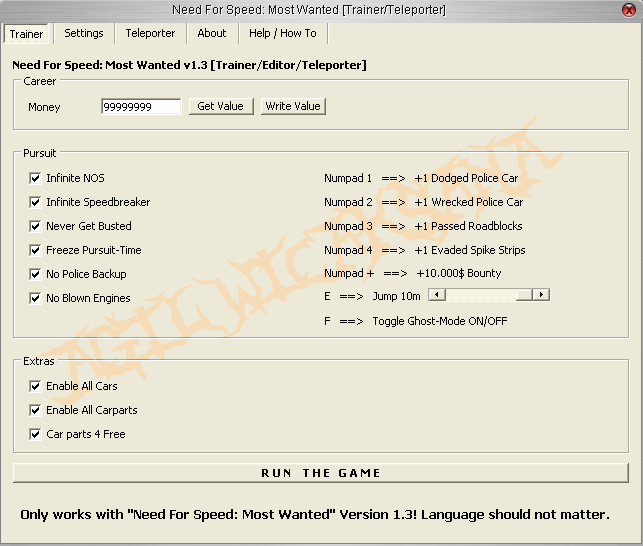Click the Money value input field
The width and height of the screenshot is (643, 546).
(141, 107)
